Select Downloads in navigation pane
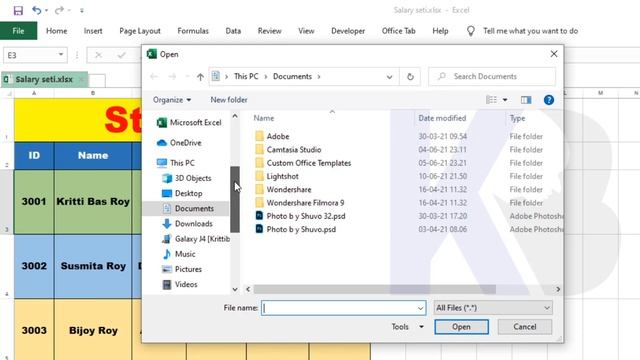The height and width of the screenshot is (360, 640). tap(187, 224)
